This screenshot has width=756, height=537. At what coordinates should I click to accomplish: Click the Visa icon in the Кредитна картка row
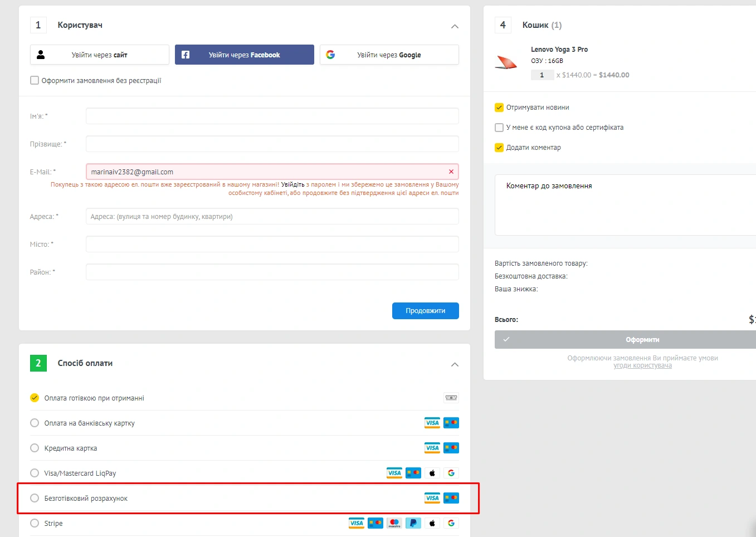click(432, 448)
